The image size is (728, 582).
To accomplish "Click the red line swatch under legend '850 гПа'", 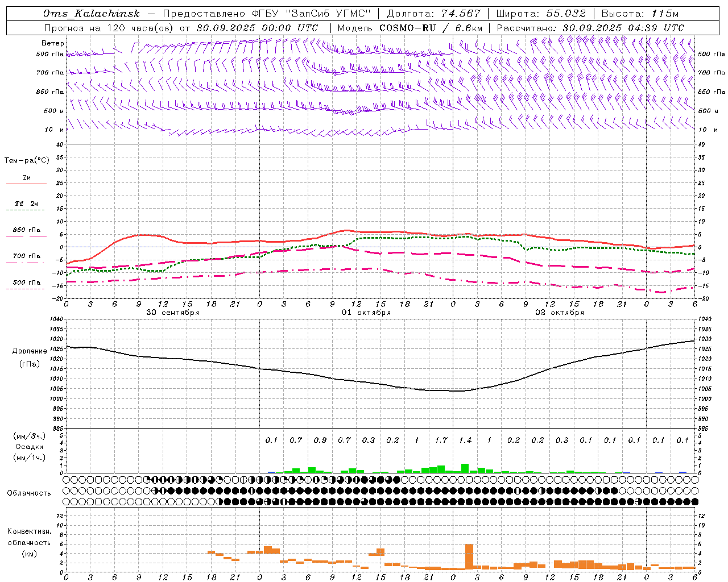I will pyautogui.click(x=26, y=236).
